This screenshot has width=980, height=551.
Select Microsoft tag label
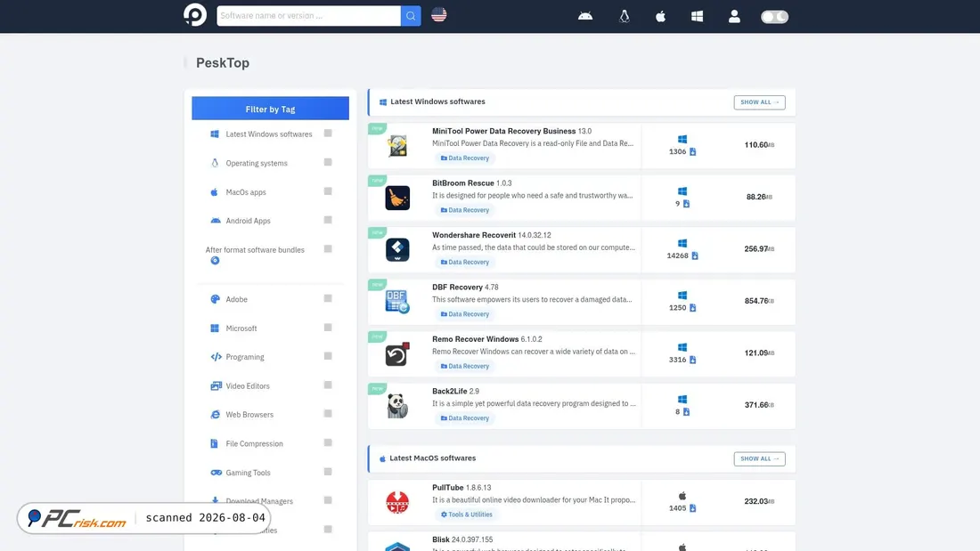click(x=241, y=328)
